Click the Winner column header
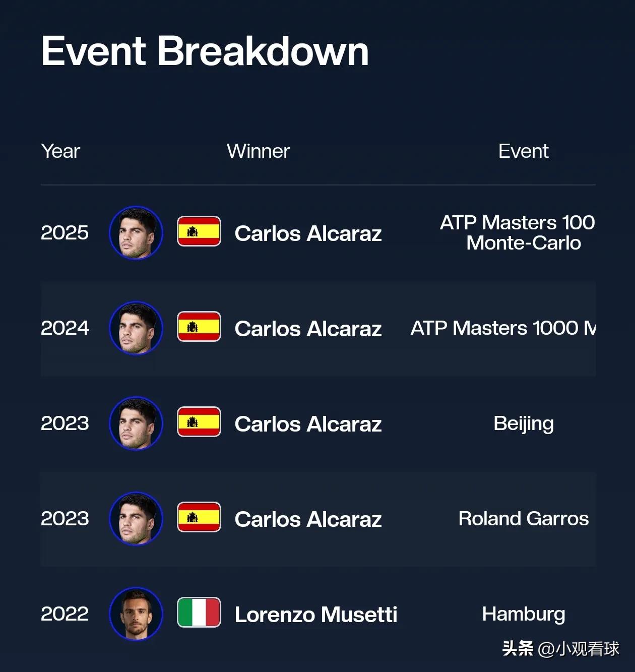Screen dimensions: 635x672 click(x=258, y=151)
